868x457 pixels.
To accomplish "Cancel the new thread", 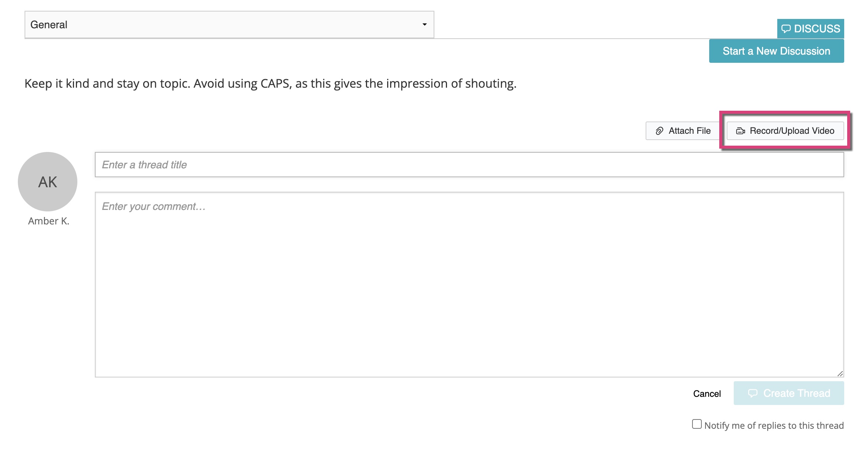I will (x=707, y=393).
